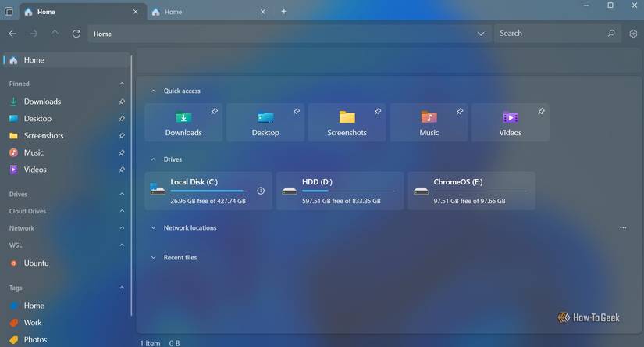
Task: Toggle pin on Music quick access card
Action: 460,112
